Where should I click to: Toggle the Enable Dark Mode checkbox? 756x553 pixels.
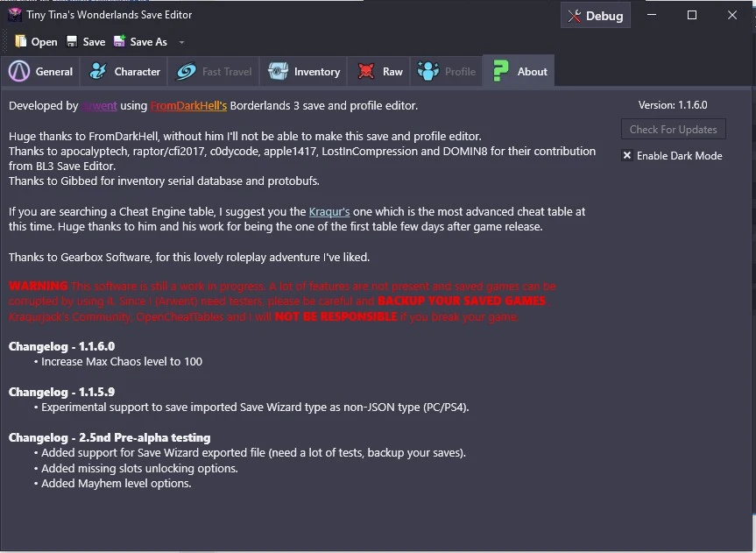(x=627, y=156)
